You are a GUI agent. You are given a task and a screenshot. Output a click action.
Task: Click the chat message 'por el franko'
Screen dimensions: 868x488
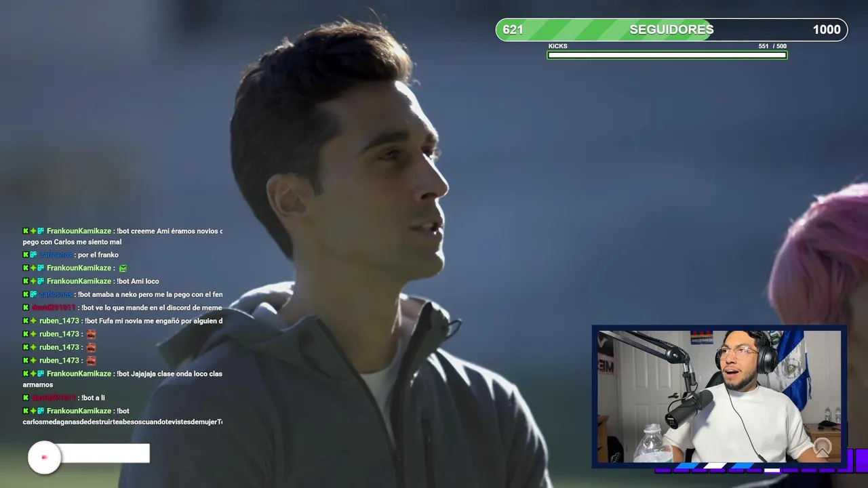[x=98, y=255]
